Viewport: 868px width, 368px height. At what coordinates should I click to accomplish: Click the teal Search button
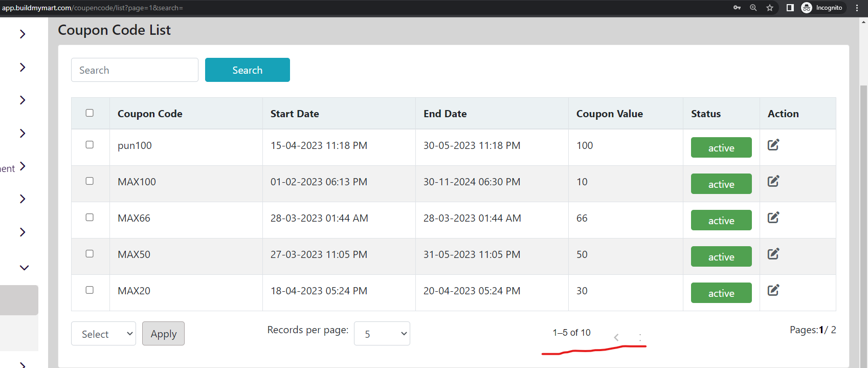(x=248, y=70)
